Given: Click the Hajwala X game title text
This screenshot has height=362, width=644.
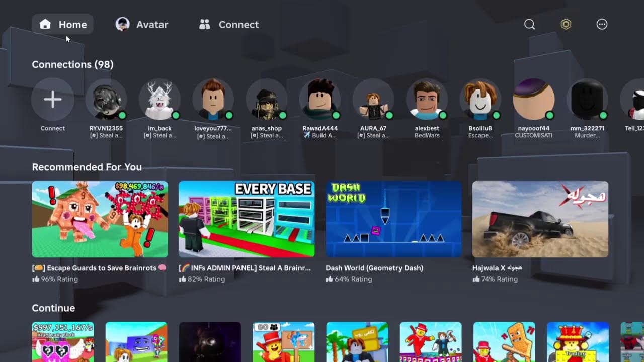Looking at the screenshot, I should click(x=497, y=268).
